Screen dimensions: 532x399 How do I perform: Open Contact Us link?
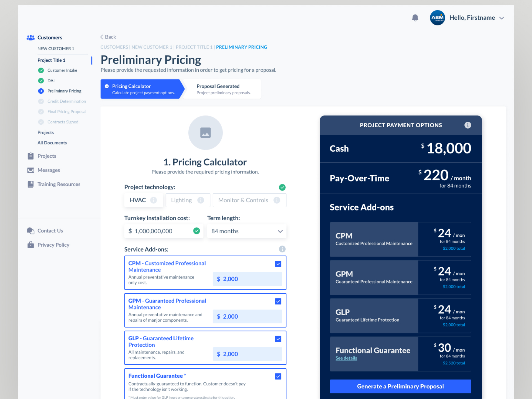50,231
